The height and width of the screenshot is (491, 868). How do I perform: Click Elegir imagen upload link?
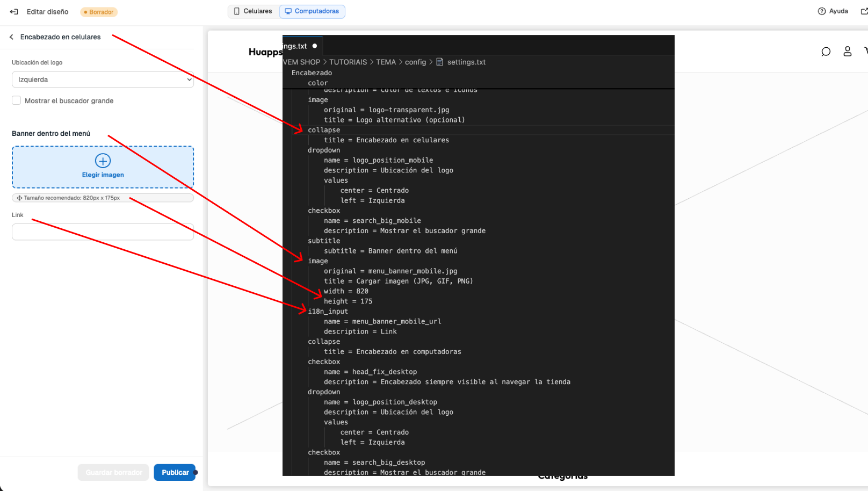103,175
